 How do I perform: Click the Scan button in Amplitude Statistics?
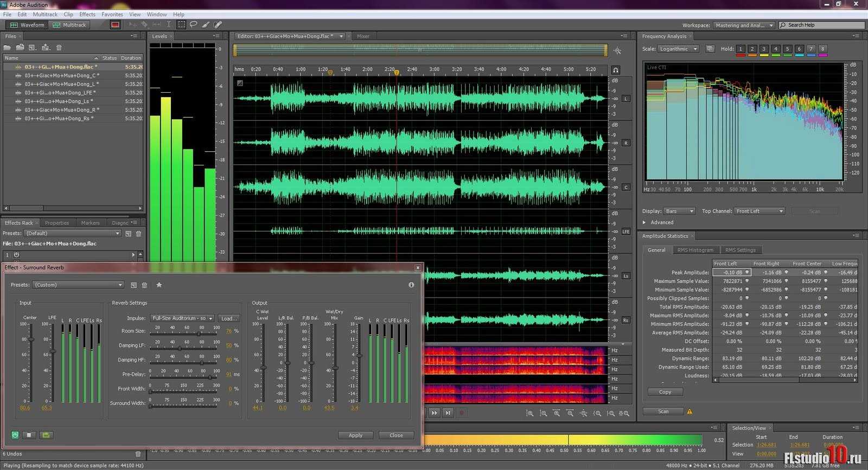pyautogui.click(x=663, y=411)
